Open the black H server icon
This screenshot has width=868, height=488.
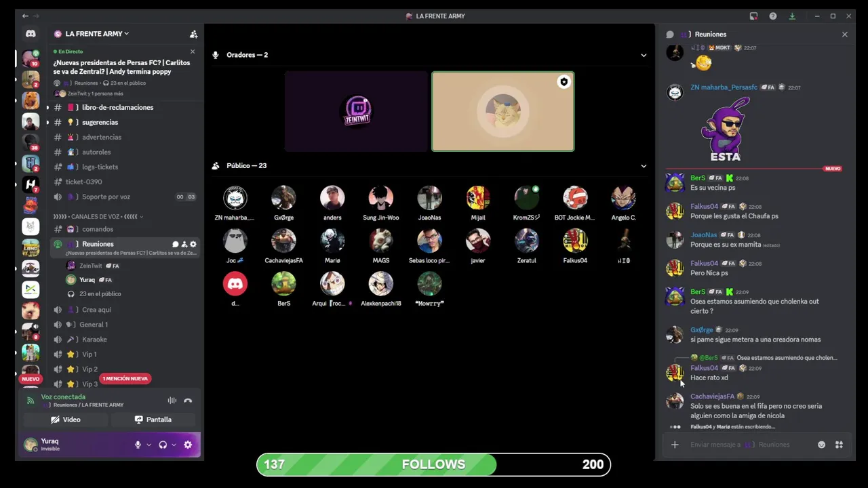(x=31, y=184)
